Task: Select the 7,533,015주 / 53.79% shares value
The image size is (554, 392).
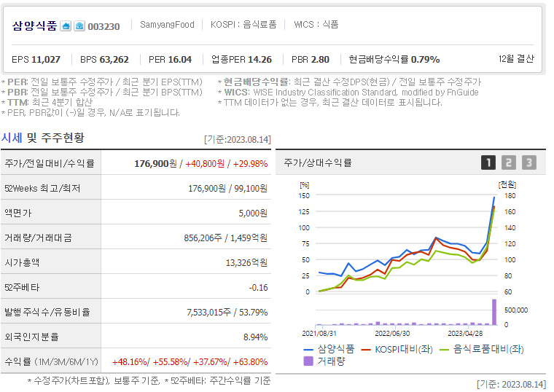Action: coord(227,312)
